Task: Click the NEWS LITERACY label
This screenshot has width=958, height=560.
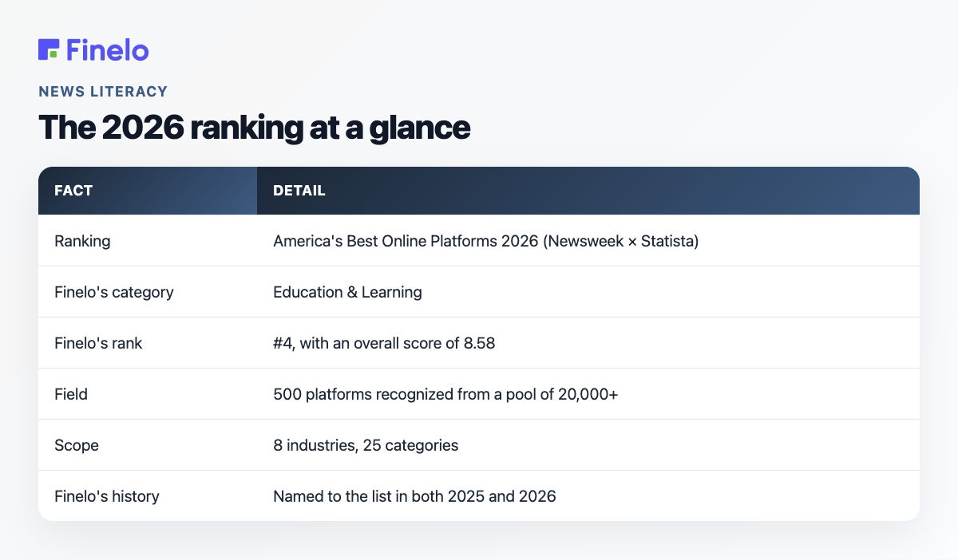Action: 103,92
